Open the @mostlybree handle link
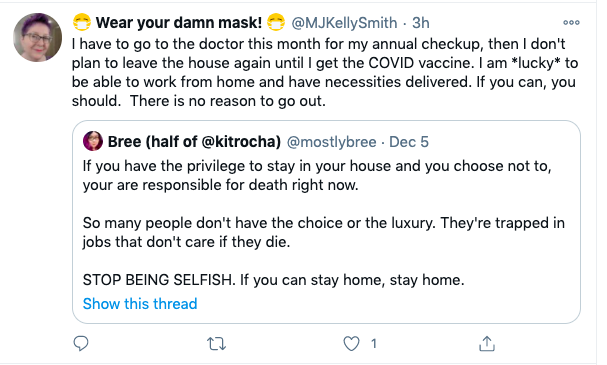Viewport: 607px width, 365px height. point(331,142)
